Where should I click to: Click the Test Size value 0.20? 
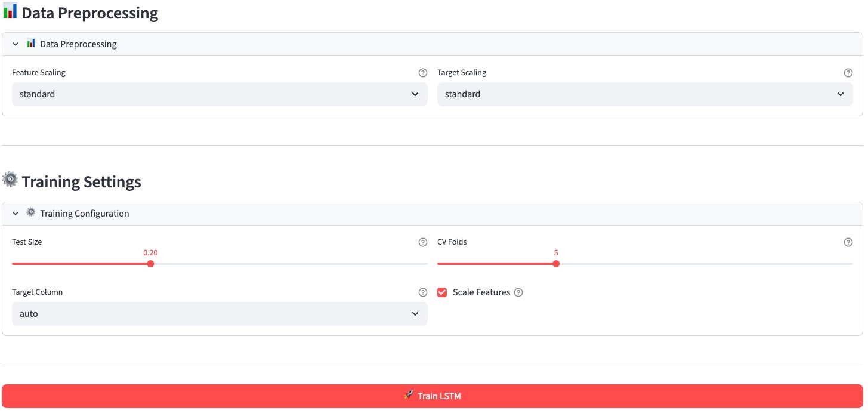150,253
